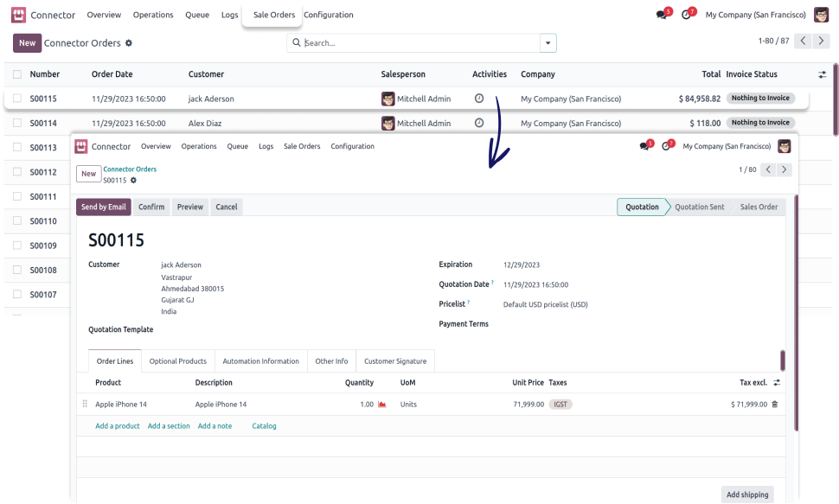
Task: Cancel the quotation S00115
Action: pos(227,207)
